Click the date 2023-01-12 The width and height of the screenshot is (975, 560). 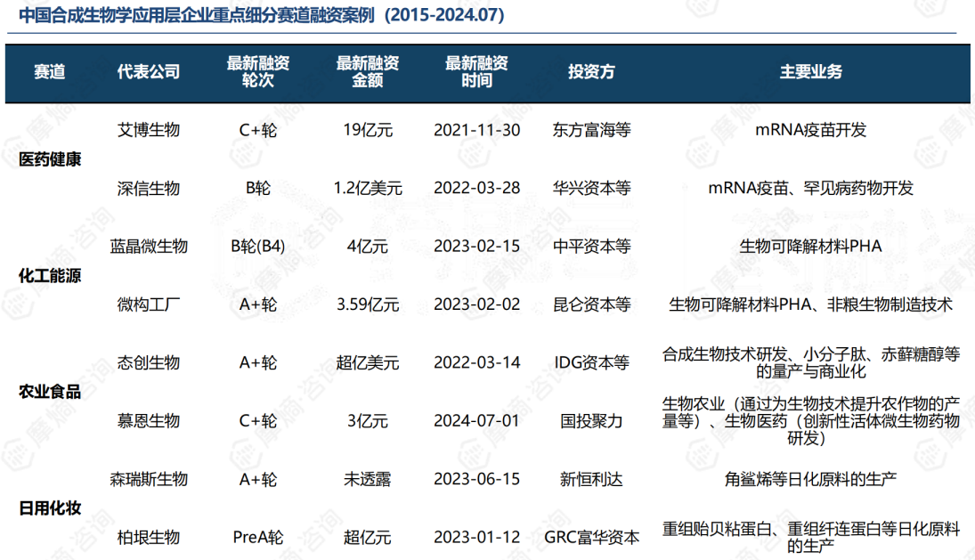coord(477,537)
